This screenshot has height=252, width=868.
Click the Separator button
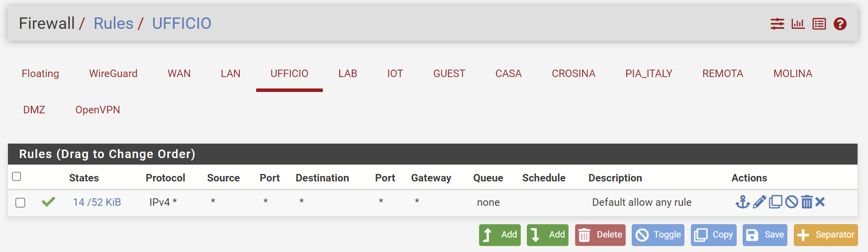pos(826,235)
